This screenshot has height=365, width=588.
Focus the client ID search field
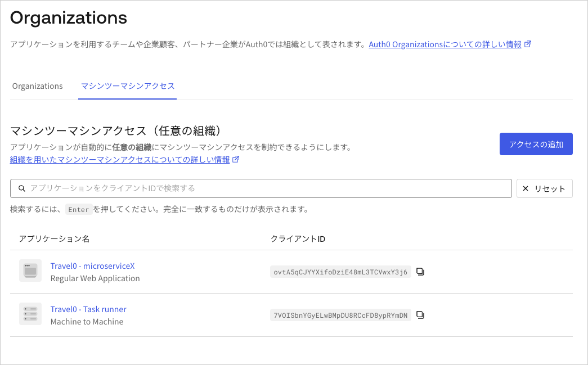(261, 188)
